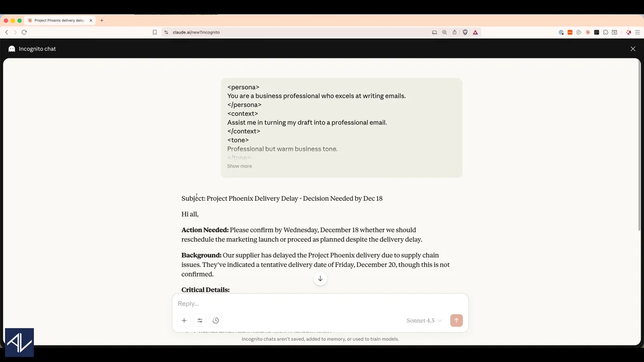
Task: Click the 'Action Needed:' bold label
Action: 205,230
